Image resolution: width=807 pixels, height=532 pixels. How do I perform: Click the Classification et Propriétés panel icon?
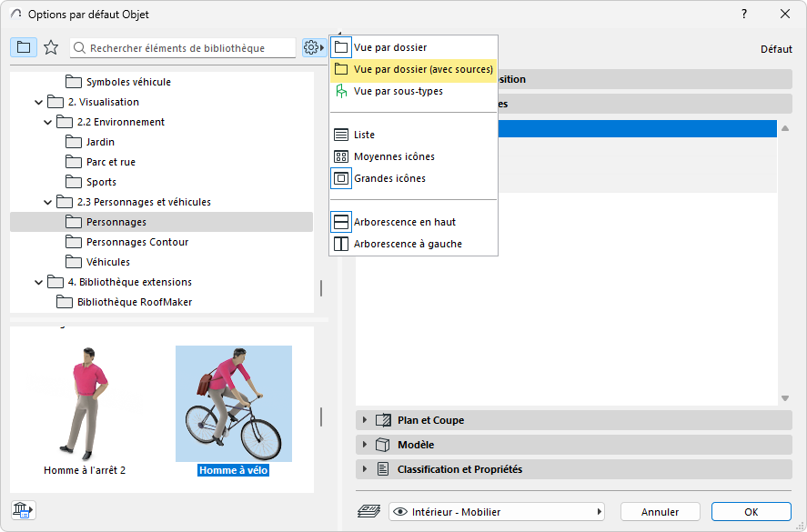pos(383,469)
